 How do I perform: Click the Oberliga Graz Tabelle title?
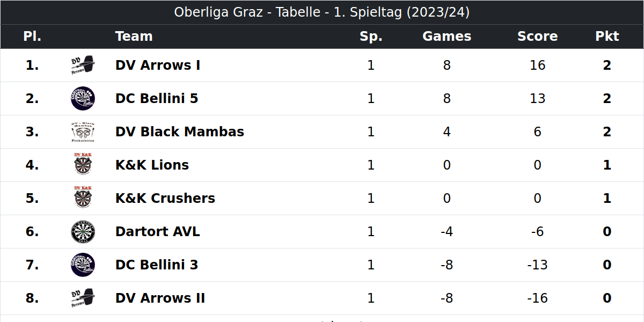pos(322,12)
